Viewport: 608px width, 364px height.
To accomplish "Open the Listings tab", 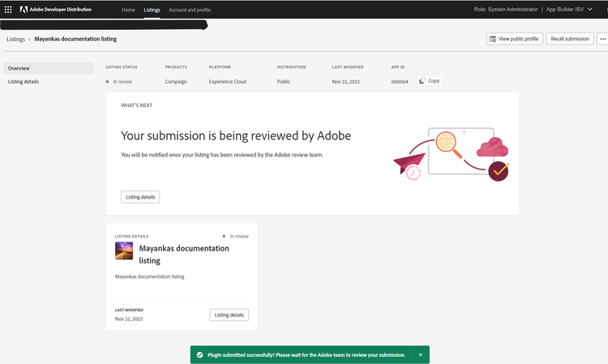I will click(x=152, y=10).
